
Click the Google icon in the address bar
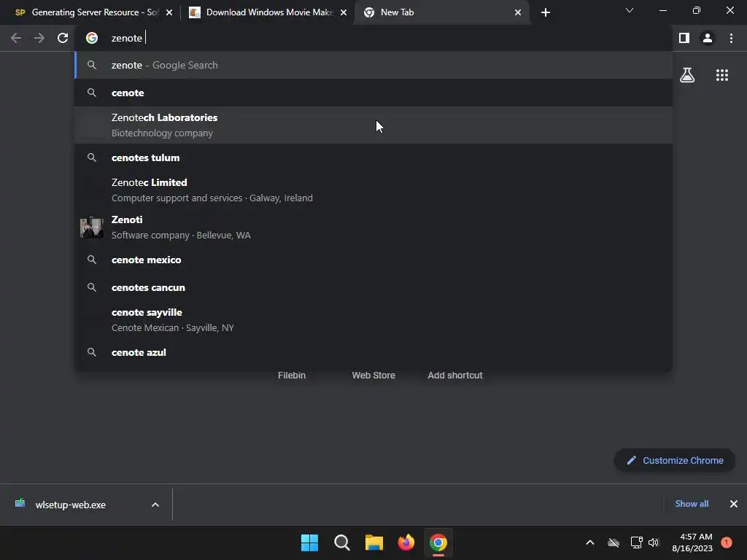[x=92, y=38]
